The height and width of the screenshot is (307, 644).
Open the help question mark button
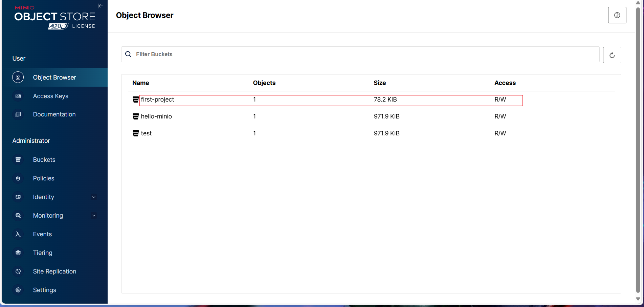click(617, 15)
